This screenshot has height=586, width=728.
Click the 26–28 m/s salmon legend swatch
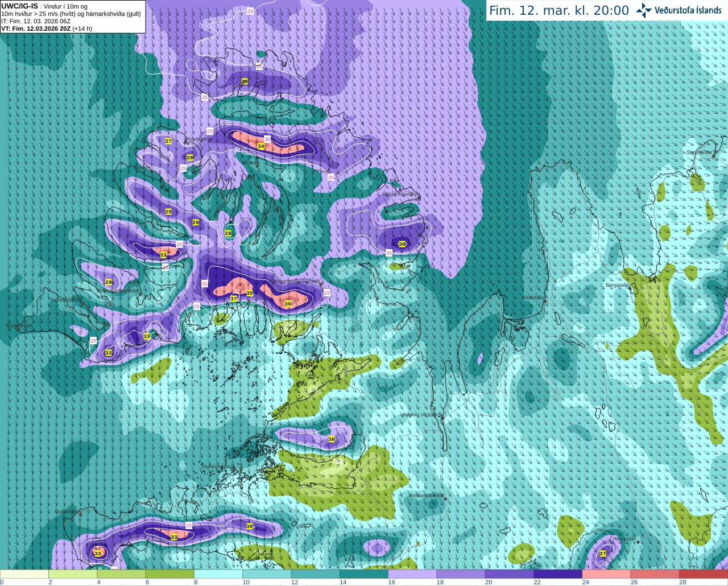(655, 574)
